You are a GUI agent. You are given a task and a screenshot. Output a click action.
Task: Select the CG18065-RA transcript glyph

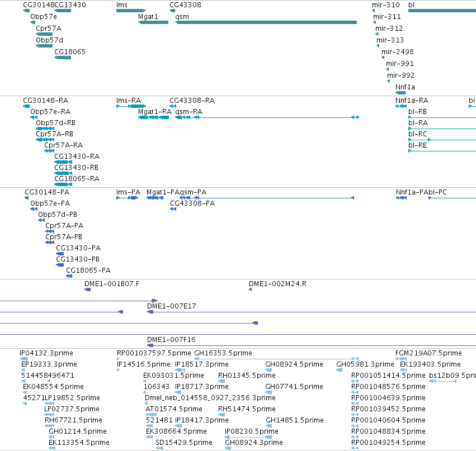(63, 184)
